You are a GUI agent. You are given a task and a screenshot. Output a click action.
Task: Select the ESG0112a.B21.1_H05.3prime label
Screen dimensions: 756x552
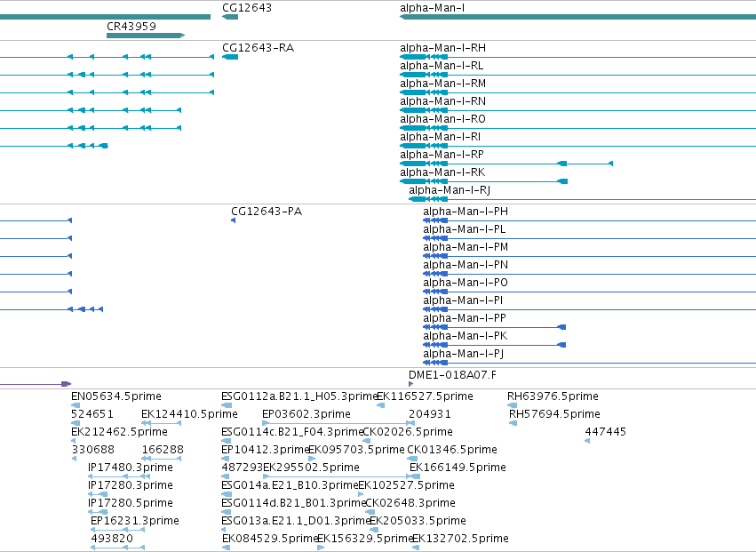pyautogui.click(x=298, y=396)
